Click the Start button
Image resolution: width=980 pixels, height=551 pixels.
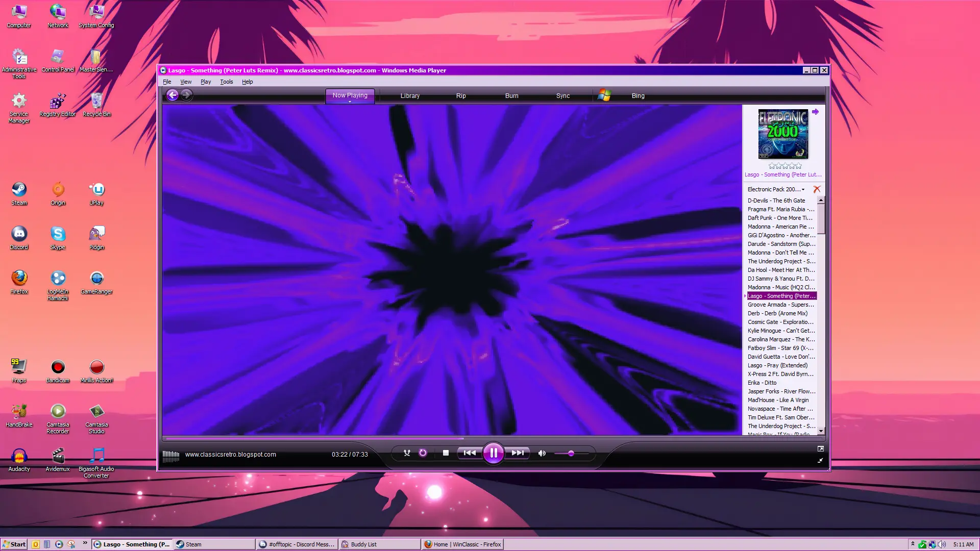[14, 544]
